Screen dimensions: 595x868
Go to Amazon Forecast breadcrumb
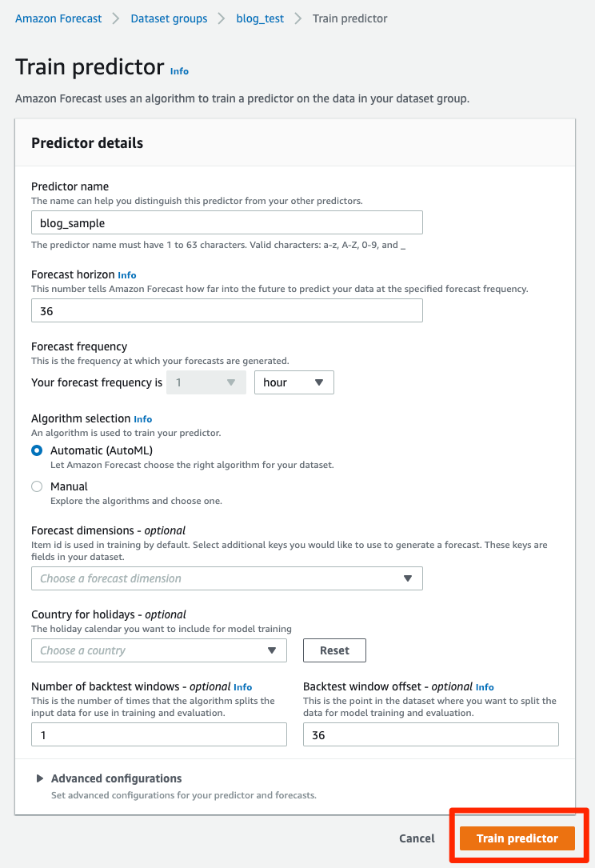tap(58, 18)
